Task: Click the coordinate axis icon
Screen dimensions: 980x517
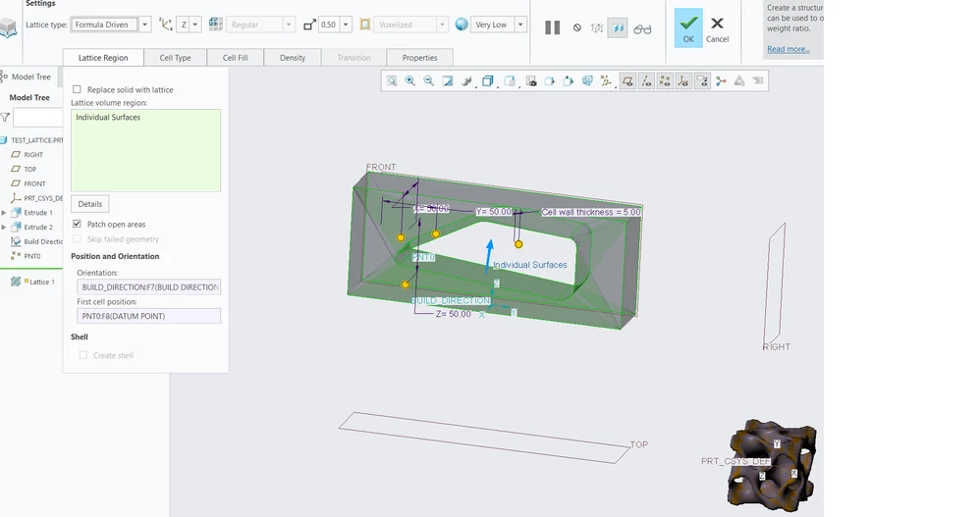Action: pos(166,25)
